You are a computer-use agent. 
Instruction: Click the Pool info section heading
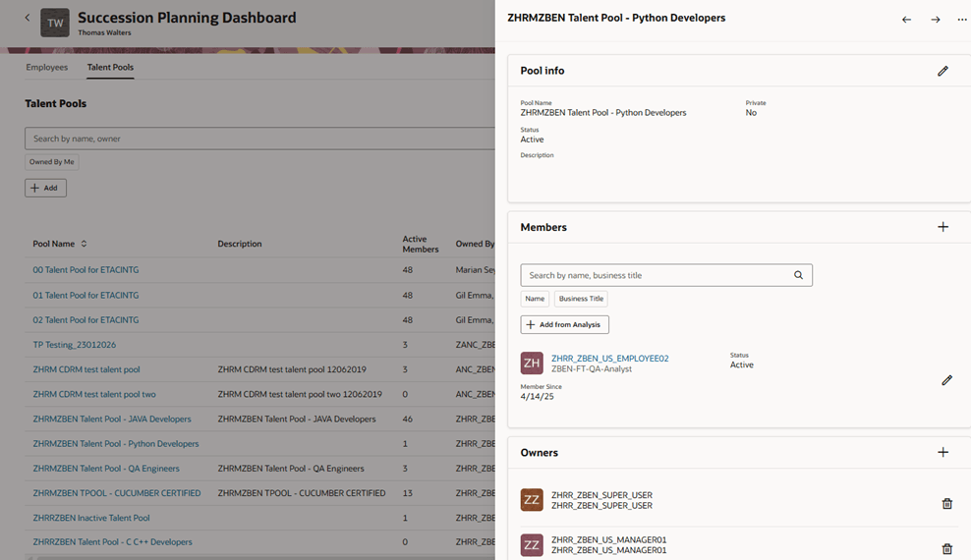pos(543,71)
